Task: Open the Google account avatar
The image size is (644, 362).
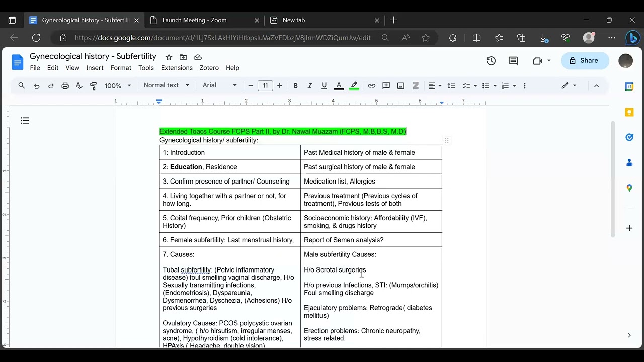Action: click(x=625, y=61)
